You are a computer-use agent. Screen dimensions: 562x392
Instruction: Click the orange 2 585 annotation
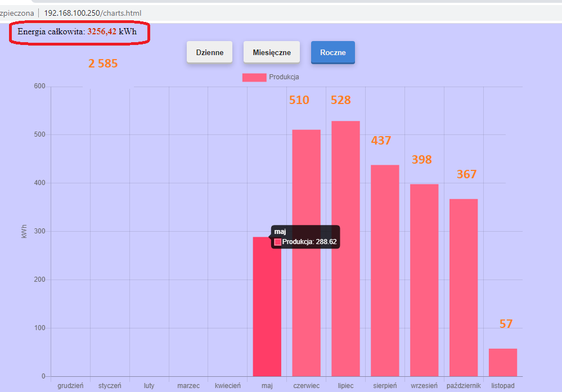tap(103, 64)
